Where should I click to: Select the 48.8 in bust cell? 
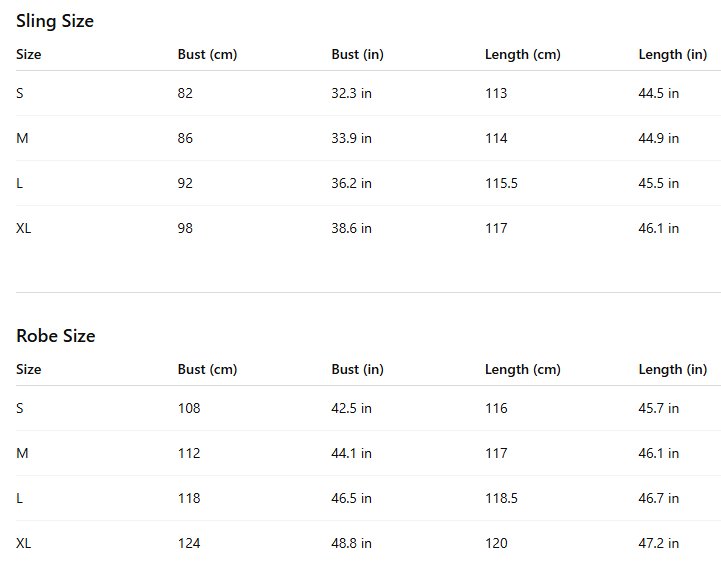coord(351,543)
